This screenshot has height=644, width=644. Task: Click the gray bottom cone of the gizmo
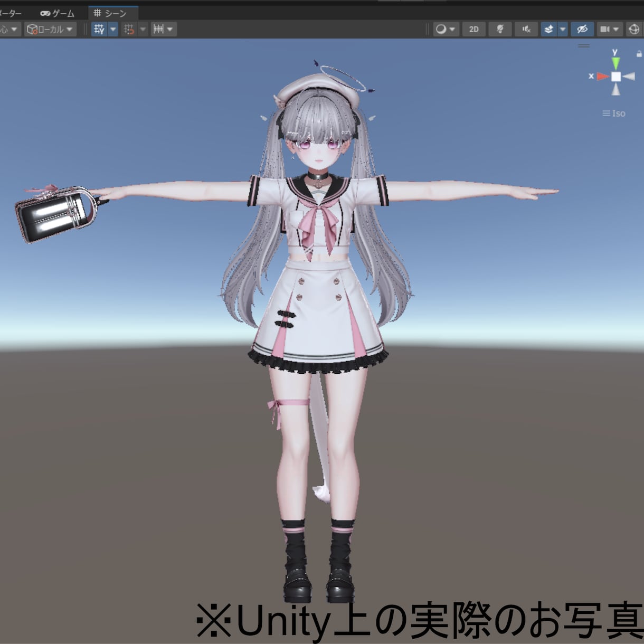point(616,89)
